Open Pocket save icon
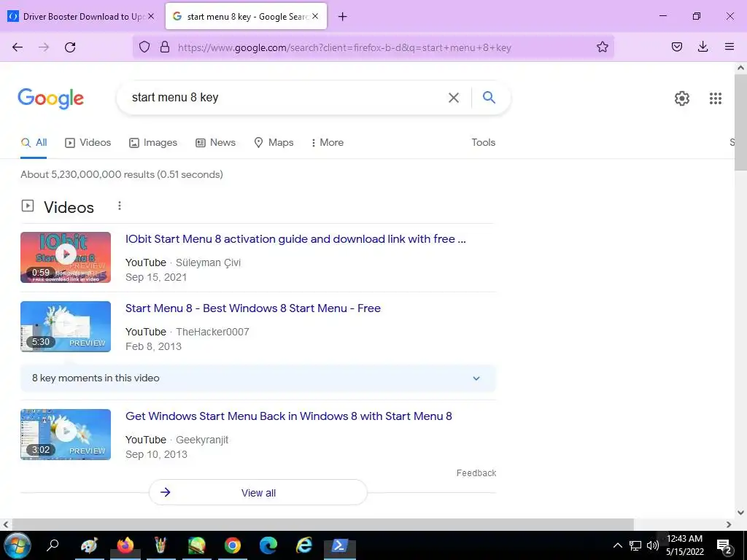This screenshot has width=747, height=560. (677, 47)
